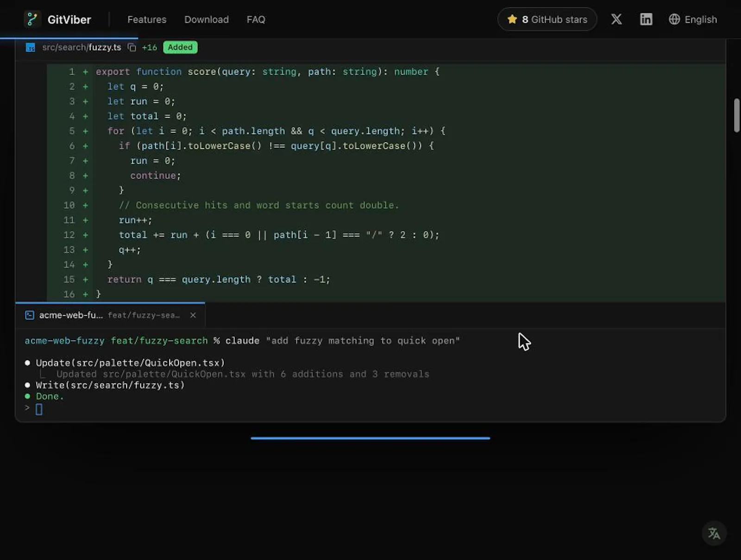741x560 pixels.
Task: Open the Download nav item
Action: [207, 19]
